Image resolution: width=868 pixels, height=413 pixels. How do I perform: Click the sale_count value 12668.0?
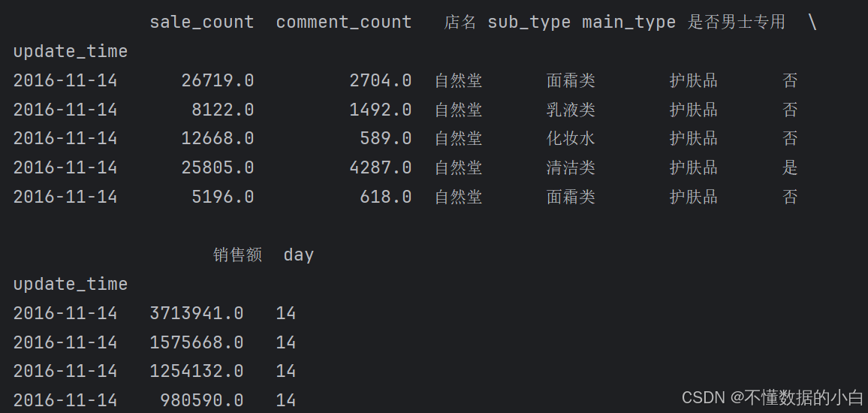218,138
